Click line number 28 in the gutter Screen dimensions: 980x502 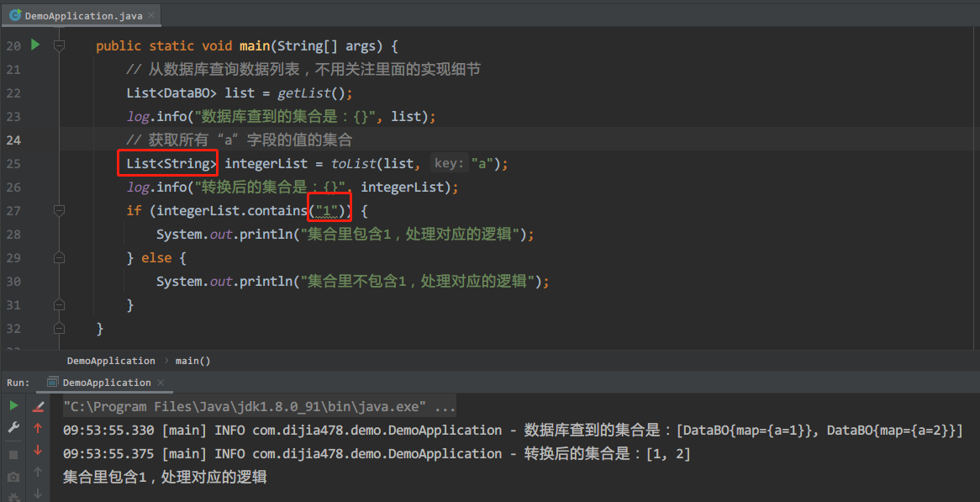click(x=13, y=235)
